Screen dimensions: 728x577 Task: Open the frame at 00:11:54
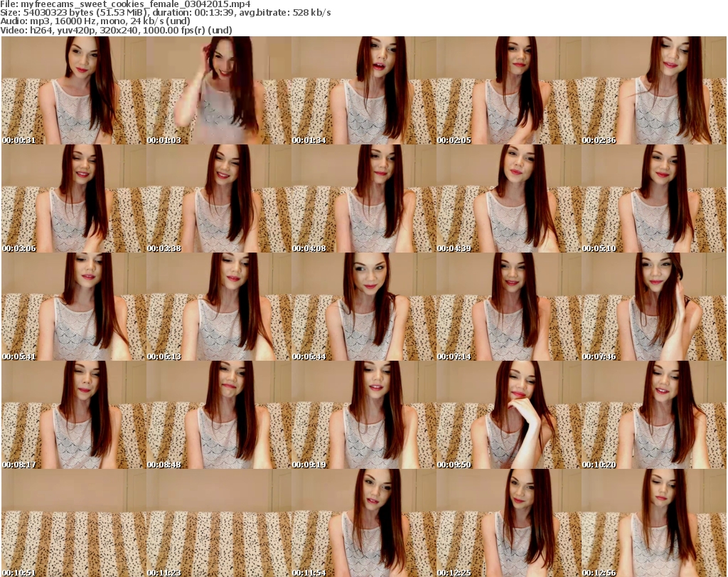[x=363, y=523]
